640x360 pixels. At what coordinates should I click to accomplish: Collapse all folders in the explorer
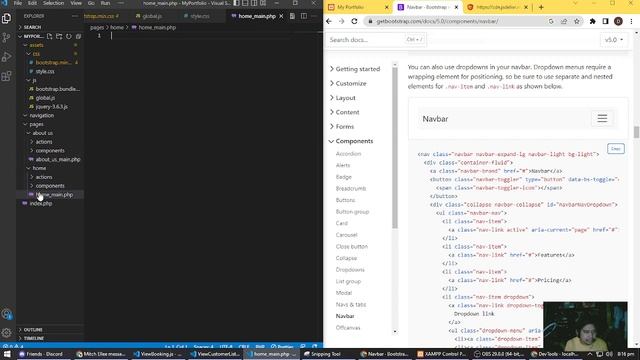click(x=78, y=36)
